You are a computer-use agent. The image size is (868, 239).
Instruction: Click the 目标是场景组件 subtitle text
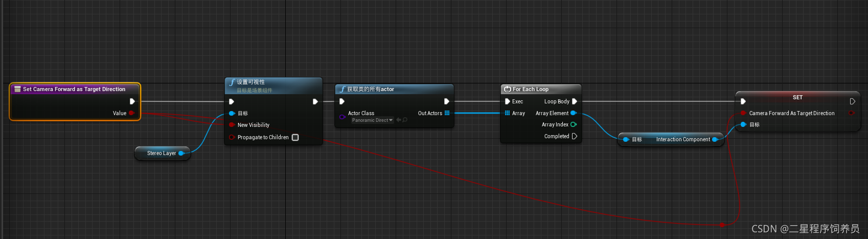255,91
